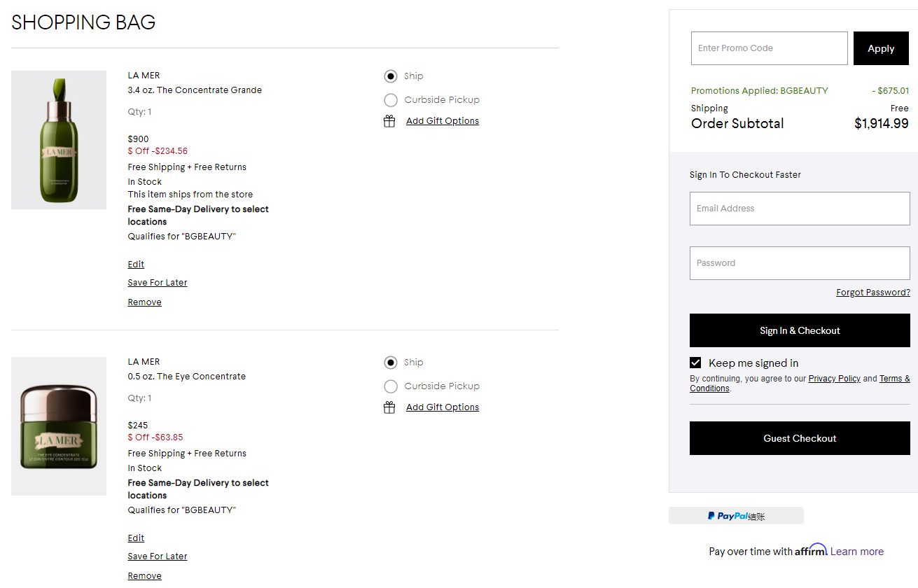Click the Promotions Applied: BGBEAUTY text
918x588 pixels.
[760, 91]
